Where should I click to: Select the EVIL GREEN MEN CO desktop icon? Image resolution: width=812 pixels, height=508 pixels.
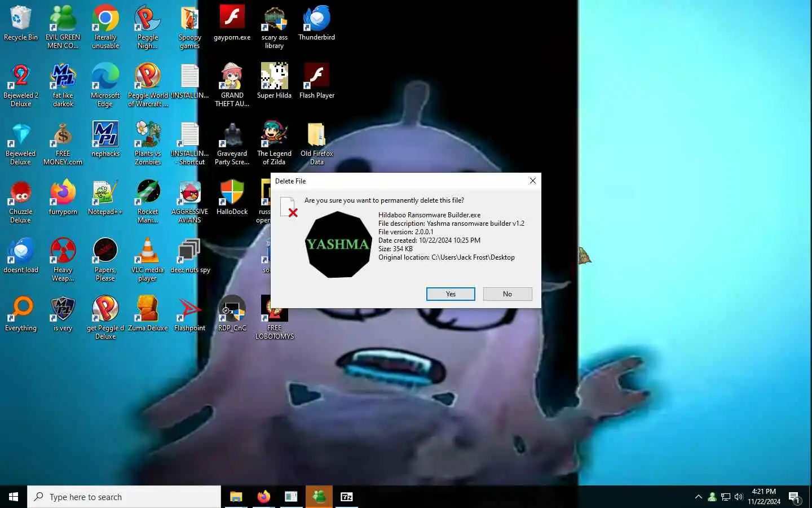coord(63,27)
